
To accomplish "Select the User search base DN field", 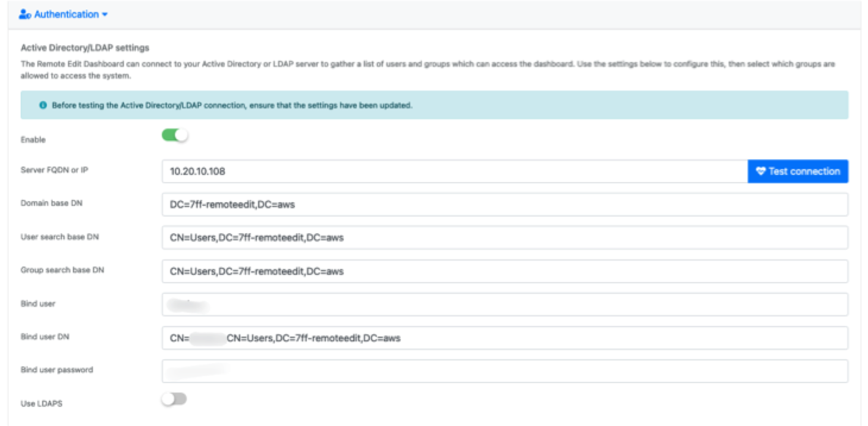I will coord(504,238).
